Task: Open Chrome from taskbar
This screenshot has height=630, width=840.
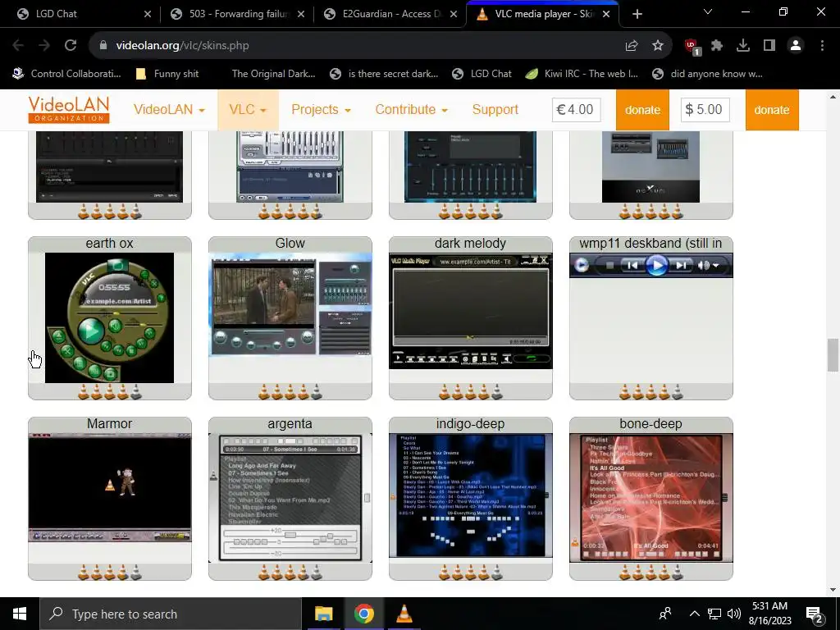Action: (x=363, y=614)
